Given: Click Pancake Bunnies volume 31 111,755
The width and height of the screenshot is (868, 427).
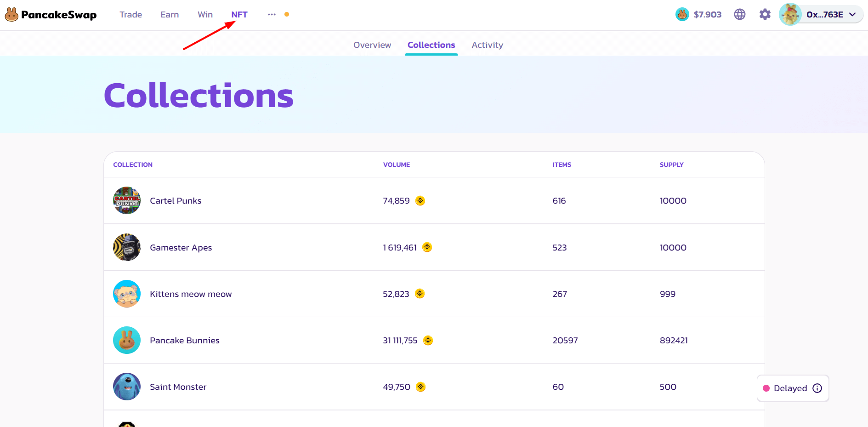Looking at the screenshot, I should pos(400,341).
